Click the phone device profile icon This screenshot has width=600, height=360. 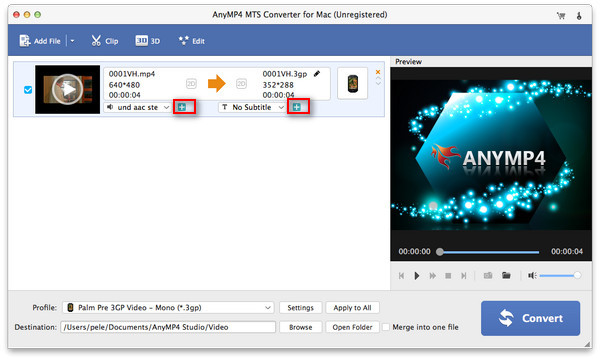(x=352, y=83)
